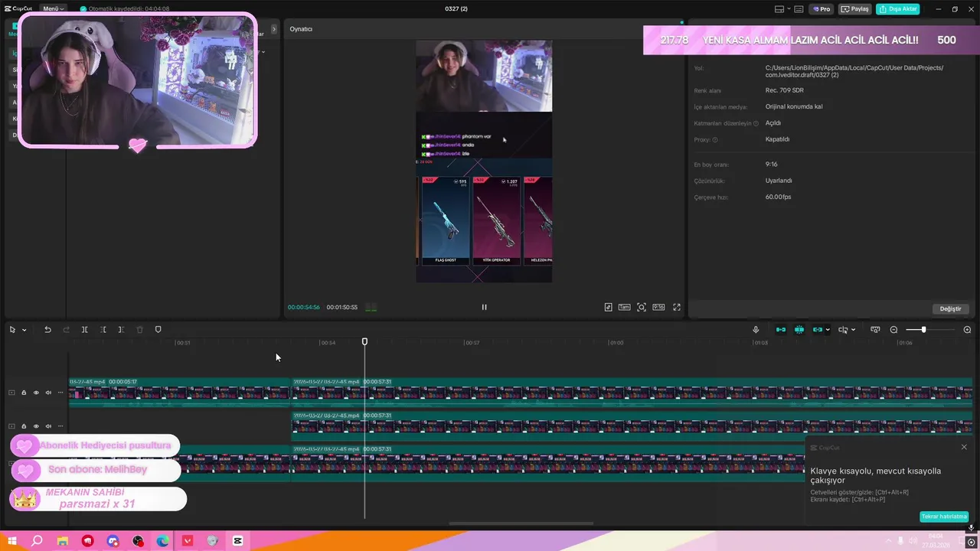Expand the preview axis dropdown arrow
The image size is (980, 551).
(854, 330)
